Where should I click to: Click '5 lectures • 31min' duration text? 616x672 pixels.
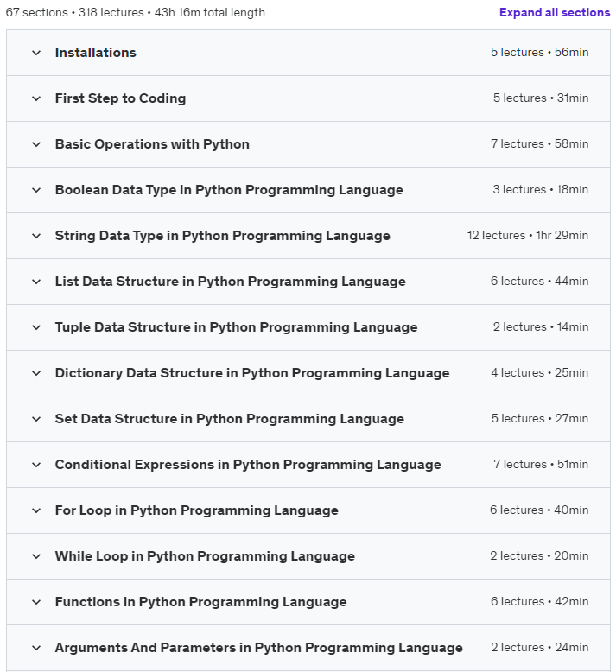point(541,98)
